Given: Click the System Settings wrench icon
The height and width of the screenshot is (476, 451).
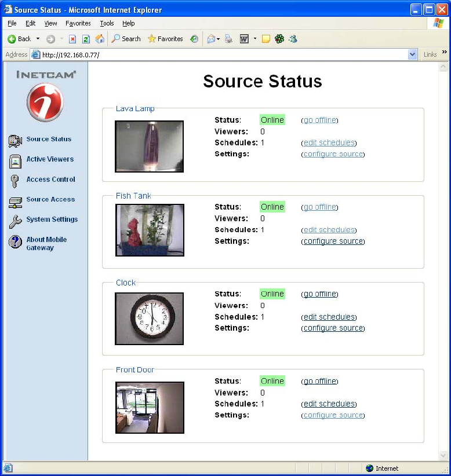Looking at the screenshot, I should coord(15,221).
